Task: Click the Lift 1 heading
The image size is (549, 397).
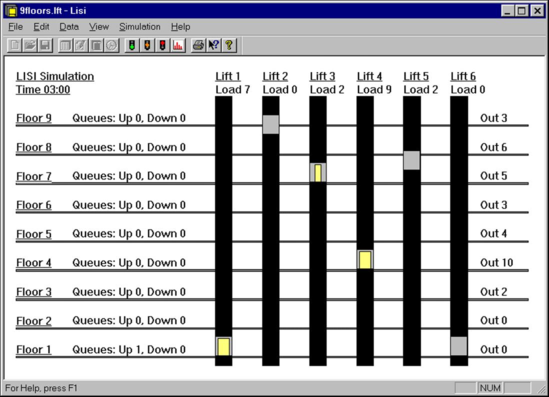Action: coord(228,76)
